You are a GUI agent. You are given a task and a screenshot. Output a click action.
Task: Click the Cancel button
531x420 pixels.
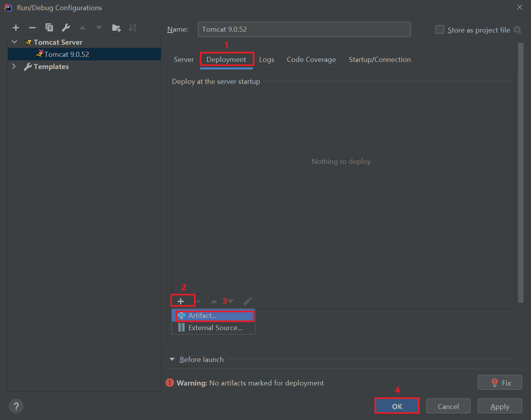click(x=448, y=406)
